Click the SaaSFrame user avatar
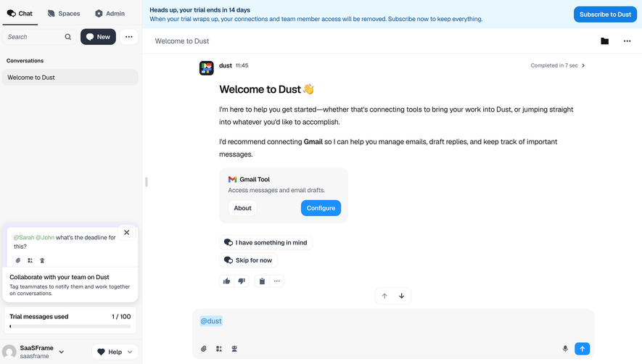The height and width of the screenshot is (364, 642). click(9, 352)
